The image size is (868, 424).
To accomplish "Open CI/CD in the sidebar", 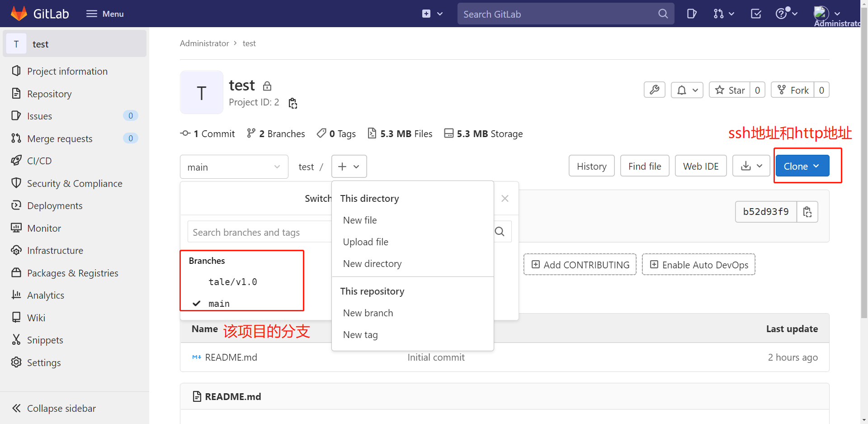I will point(39,161).
